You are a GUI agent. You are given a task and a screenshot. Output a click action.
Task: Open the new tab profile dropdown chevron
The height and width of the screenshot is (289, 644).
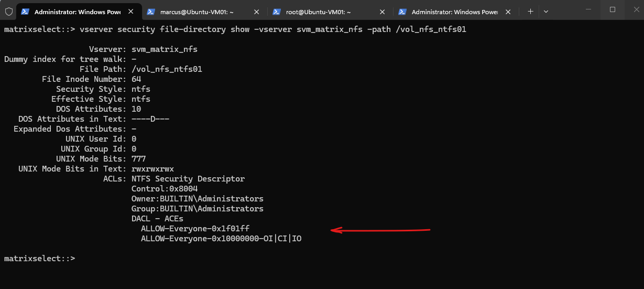click(546, 11)
